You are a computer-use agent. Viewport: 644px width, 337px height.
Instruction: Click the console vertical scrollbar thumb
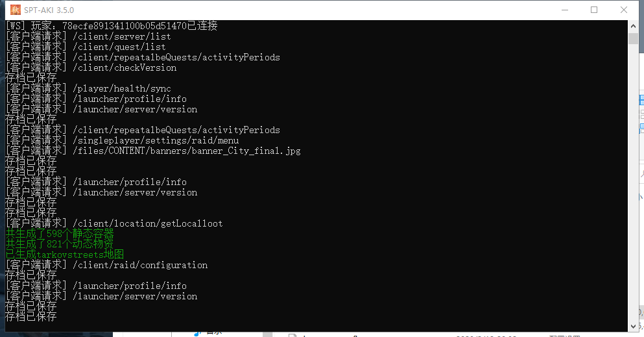(633, 38)
